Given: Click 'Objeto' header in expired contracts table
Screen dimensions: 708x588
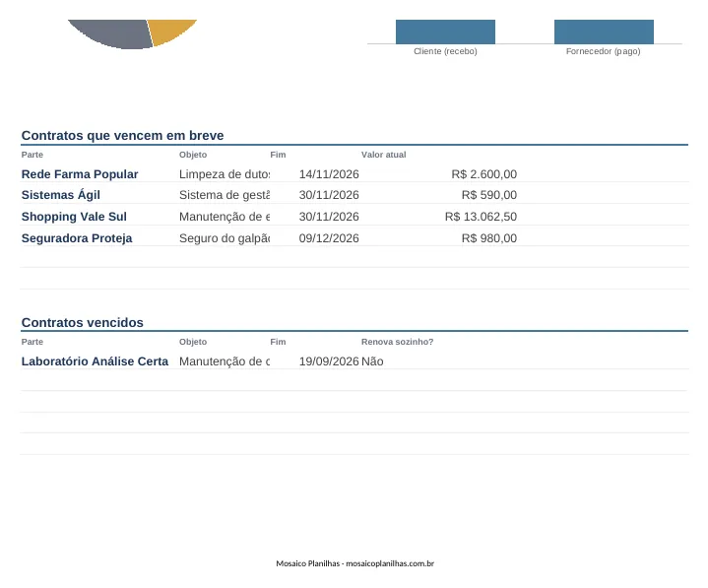Looking at the screenshot, I should (x=193, y=342).
